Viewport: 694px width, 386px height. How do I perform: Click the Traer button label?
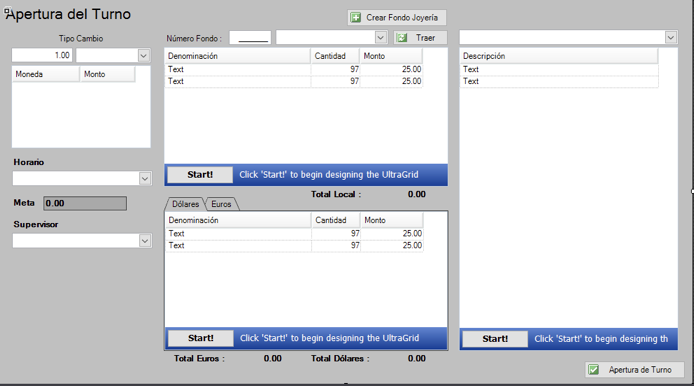coord(425,38)
